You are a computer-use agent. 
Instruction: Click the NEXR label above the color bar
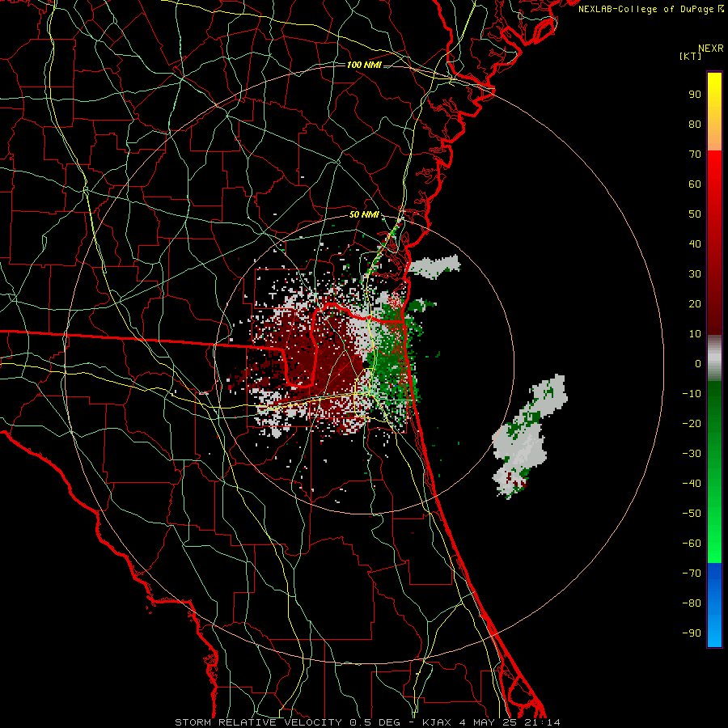point(711,49)
